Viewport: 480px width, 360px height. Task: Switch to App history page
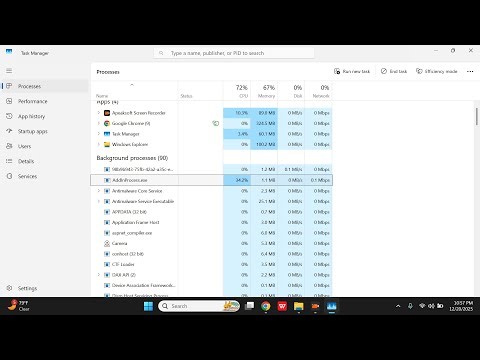(x=45, y=116)
